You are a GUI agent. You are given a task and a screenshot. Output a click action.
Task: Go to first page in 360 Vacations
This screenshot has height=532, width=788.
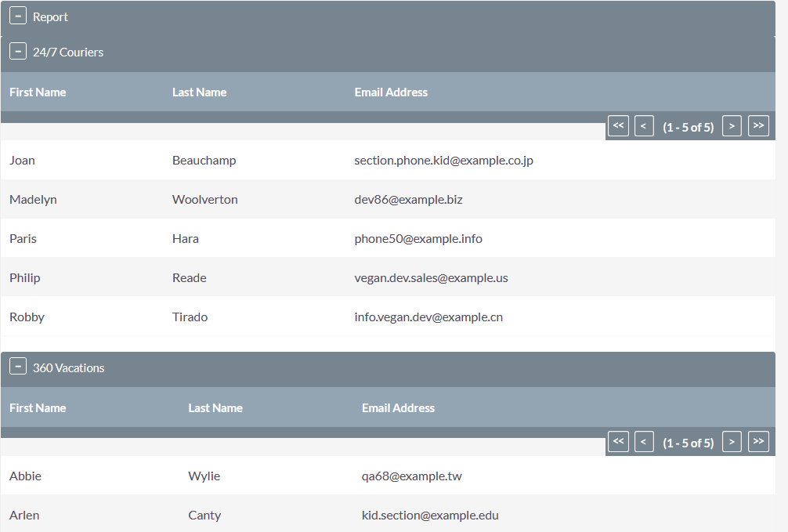click(x=618, y=442)
